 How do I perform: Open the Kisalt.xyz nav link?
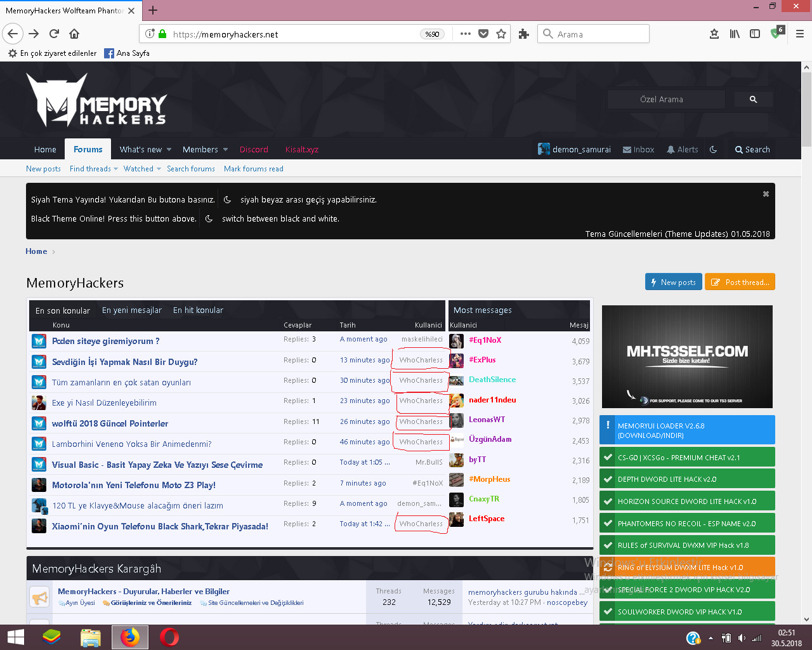(x=302, y=149)
